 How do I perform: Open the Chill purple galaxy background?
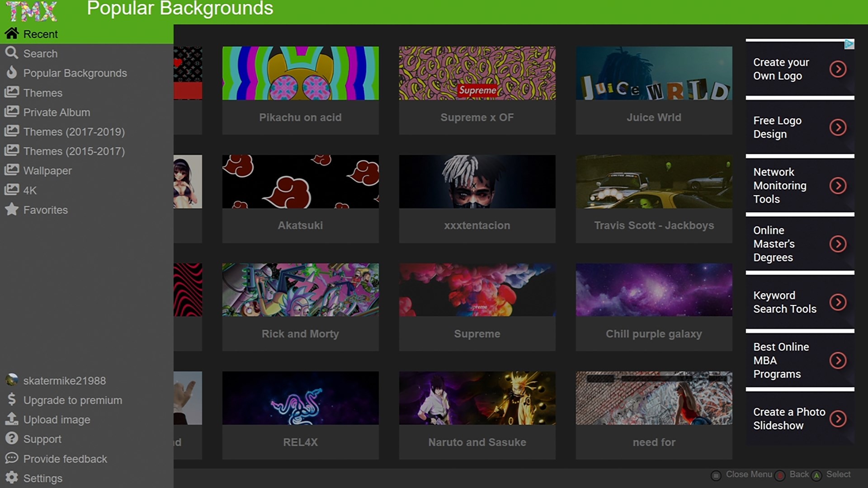pyautogui.click(x=654, y=290)
